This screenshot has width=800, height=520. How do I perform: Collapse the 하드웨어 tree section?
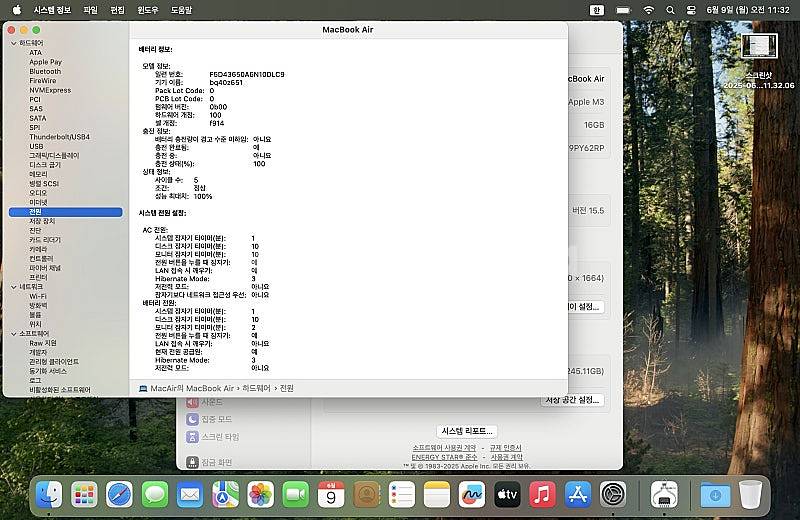pos(14,43)
